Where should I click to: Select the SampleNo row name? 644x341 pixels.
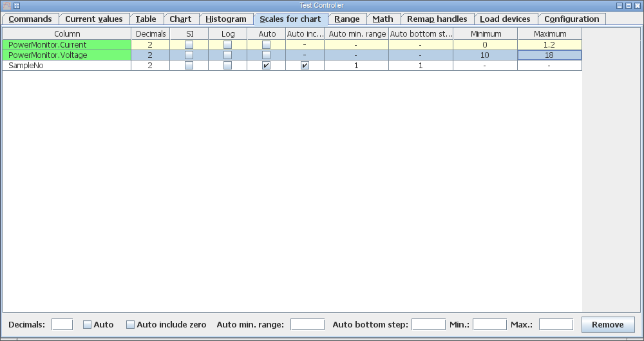click(x=67, y=65)
